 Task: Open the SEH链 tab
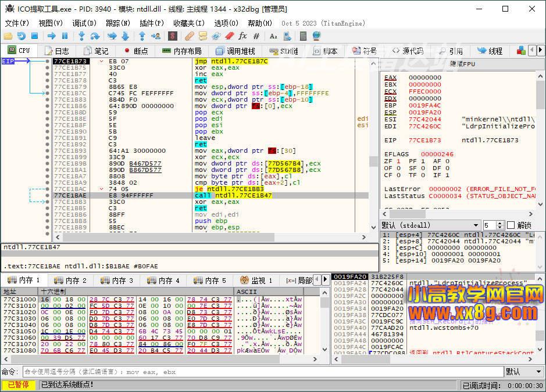point(284,51)
